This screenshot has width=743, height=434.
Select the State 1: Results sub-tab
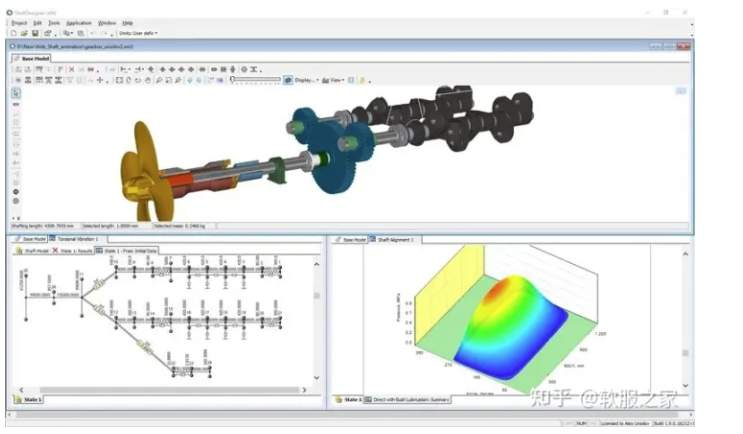72,250
